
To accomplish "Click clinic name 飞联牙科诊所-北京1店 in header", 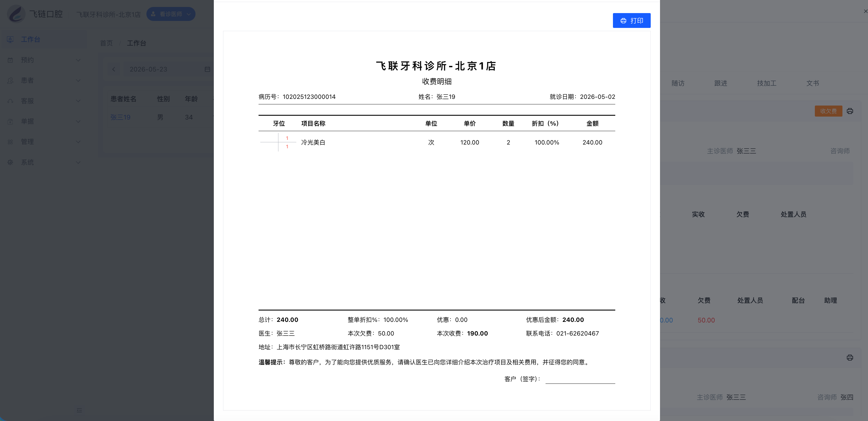I will 108,14.
